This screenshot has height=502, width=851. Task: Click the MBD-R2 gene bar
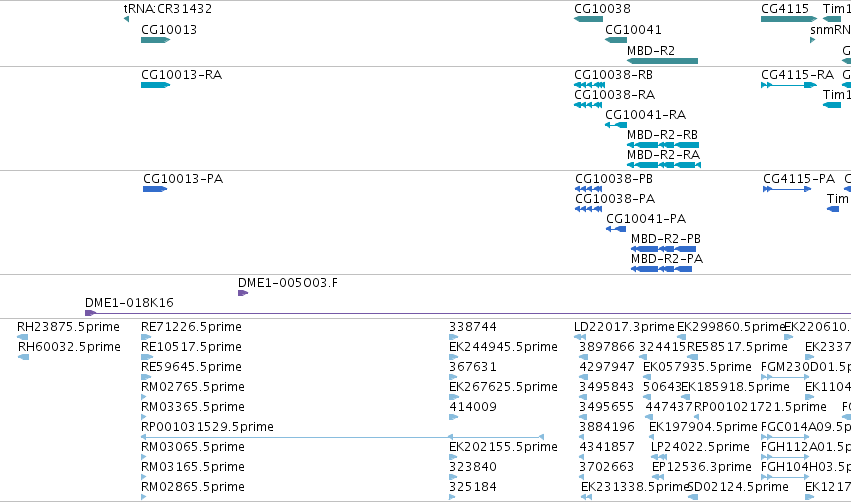662,61
